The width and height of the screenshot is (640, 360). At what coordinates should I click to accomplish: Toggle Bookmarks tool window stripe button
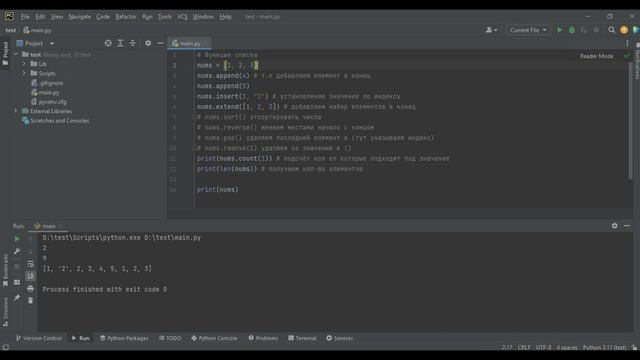point(5,270)
